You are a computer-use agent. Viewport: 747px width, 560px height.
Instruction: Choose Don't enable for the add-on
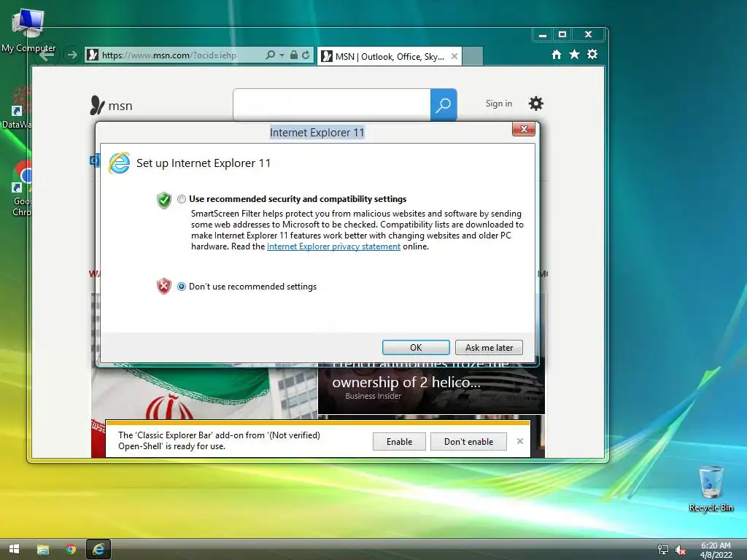tap(468, 441)
